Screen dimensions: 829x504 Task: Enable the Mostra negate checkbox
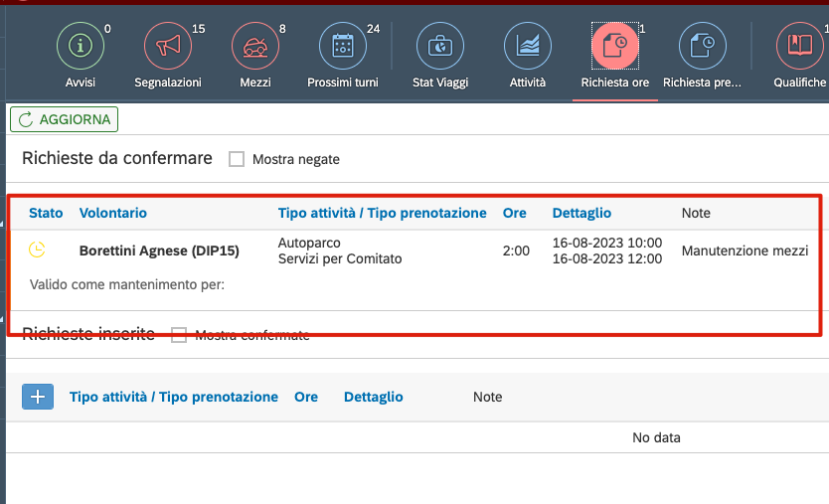pos(237,159)
